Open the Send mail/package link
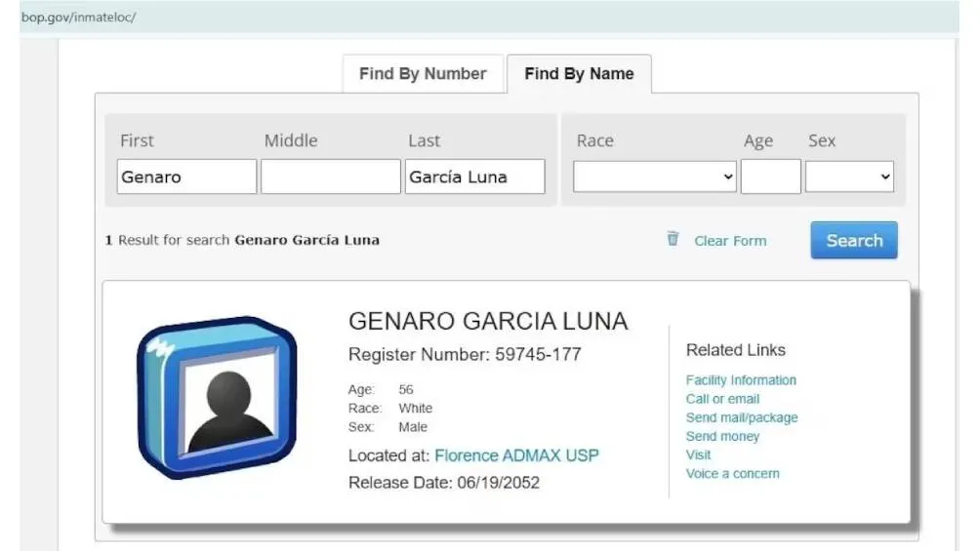Viewport: 980px width, 551px height. coord(741,417)
